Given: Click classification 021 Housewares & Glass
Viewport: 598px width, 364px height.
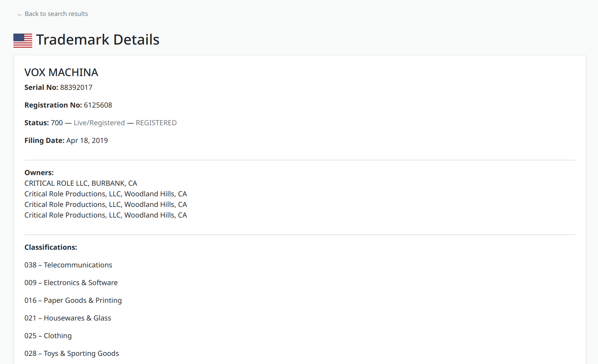Looking at the screenshot, I should 68,318.
